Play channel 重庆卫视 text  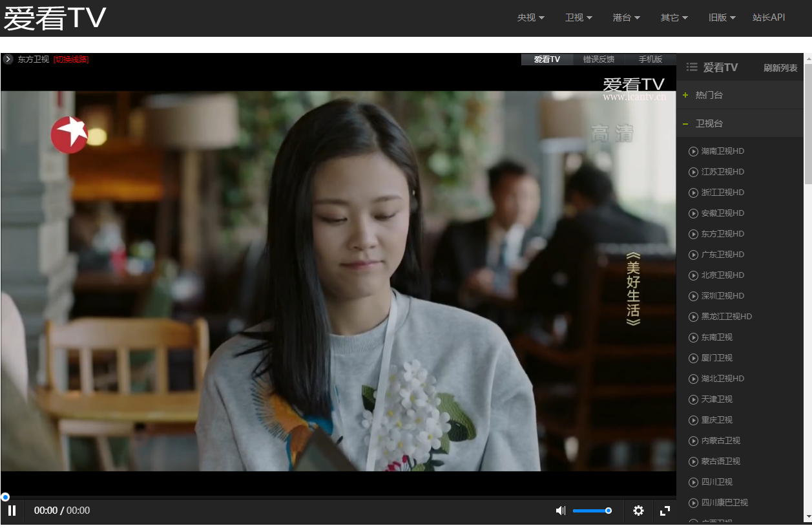[x=717, y=420]
